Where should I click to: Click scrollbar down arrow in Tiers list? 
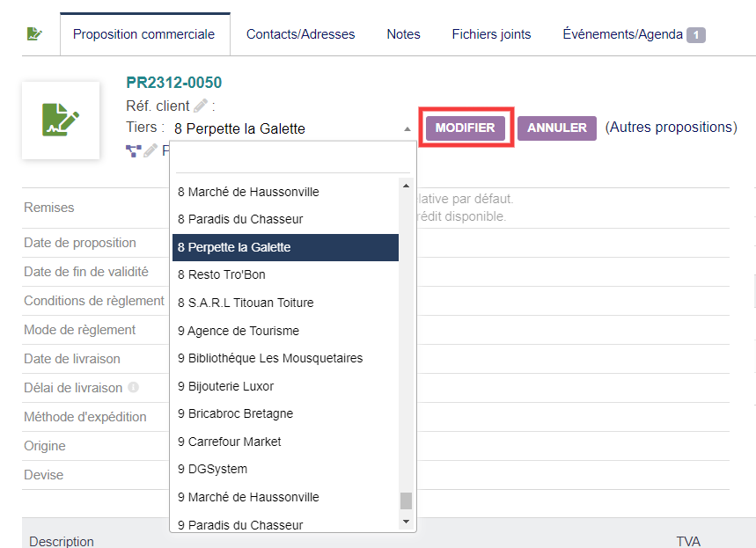coord(406,522)
